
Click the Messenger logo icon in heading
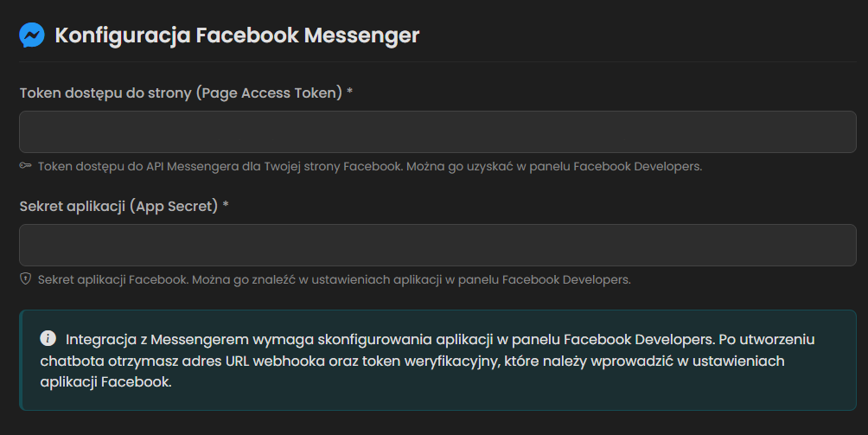pos(32,35)
